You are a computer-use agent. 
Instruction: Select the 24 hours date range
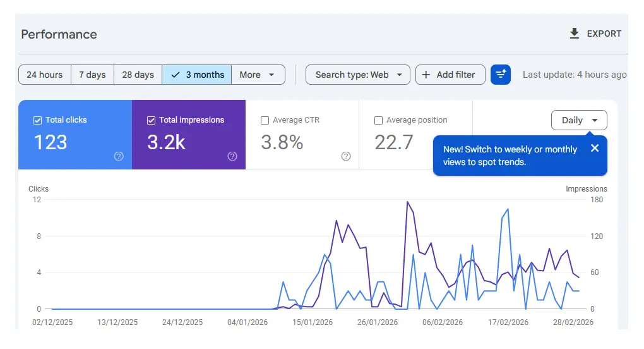(x=44, y=75)
